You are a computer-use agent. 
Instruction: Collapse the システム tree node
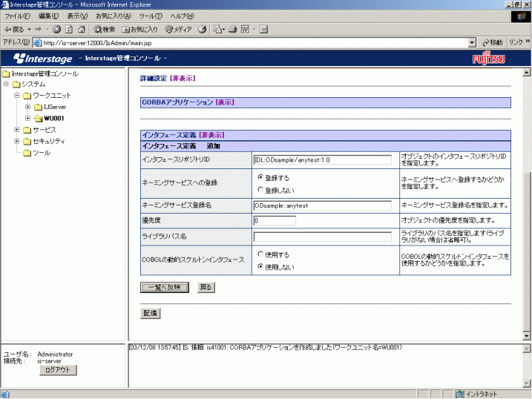[x=6, y=84]
